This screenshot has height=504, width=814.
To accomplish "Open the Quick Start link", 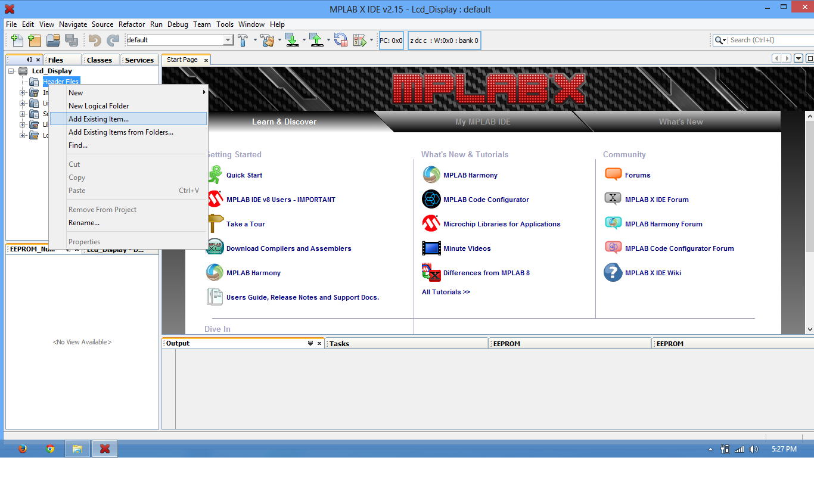I will (244, 175).
